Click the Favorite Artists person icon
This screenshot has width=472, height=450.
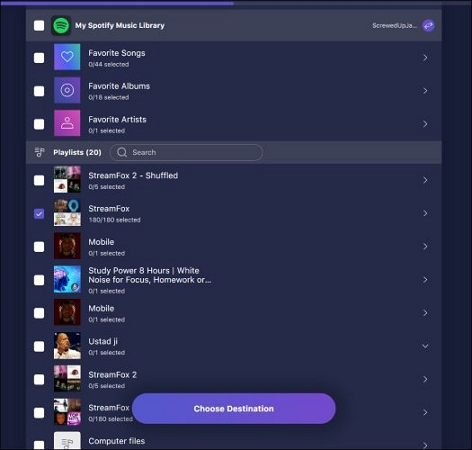[x=67, y=123]
